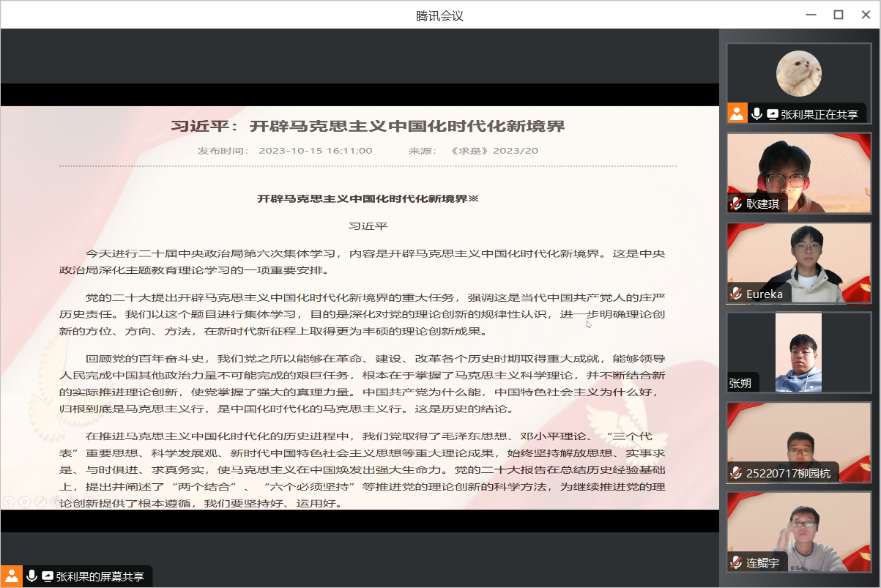Click muted mic icon for 25220717柳园杭
The image size is (881, 588).
pyautogui.click(x=736, y=473)
